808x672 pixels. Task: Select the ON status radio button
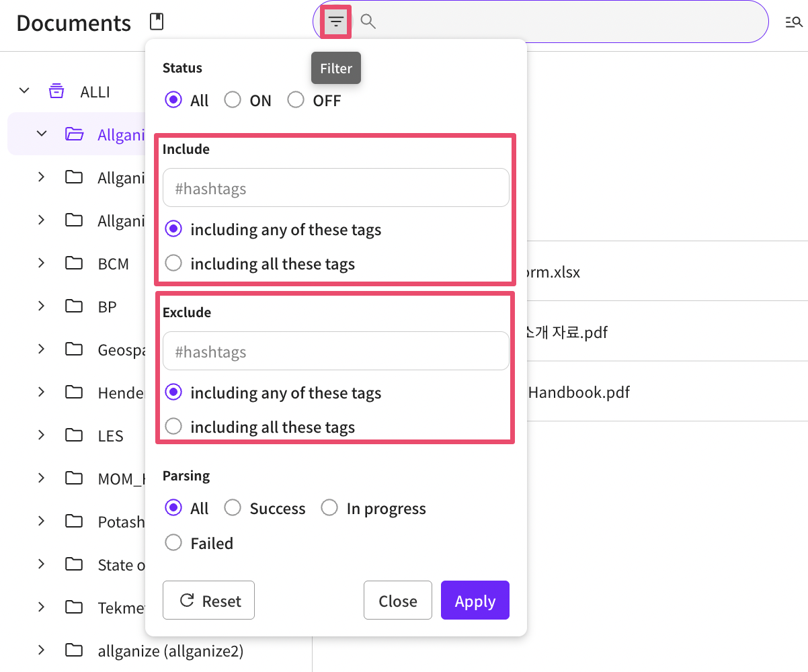pos(233,100)
